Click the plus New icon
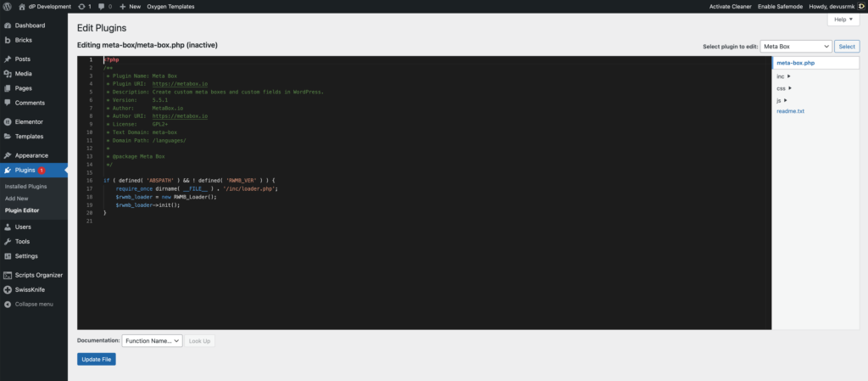 [123, 7]
